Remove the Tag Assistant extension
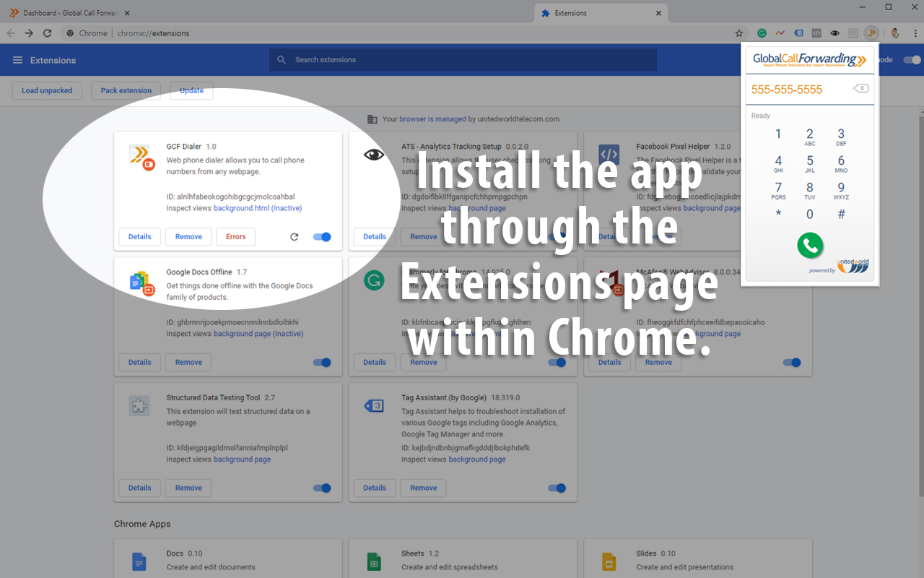The width and height of the screenshot is (924, 578). click(424, 488)
